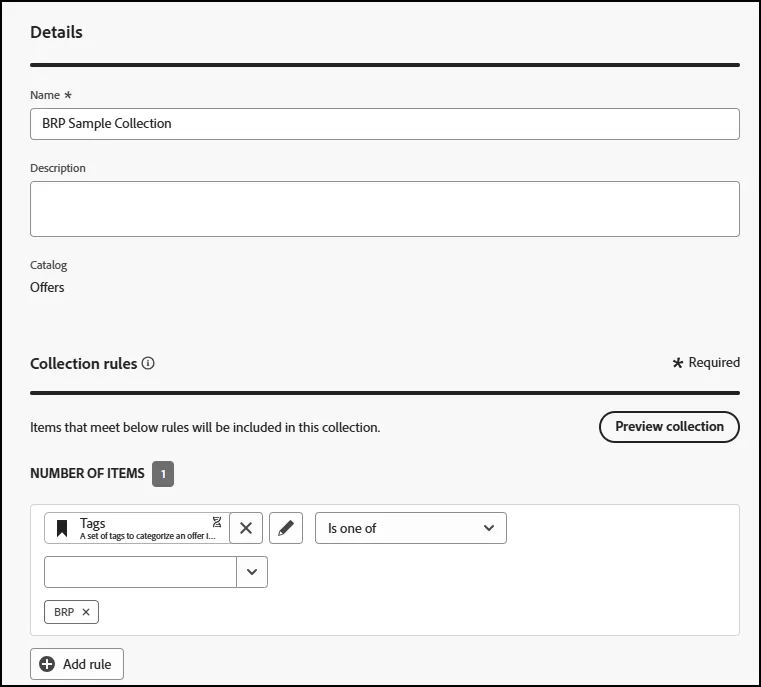Image resolution: width=761 pixels, height=687 pixels.
Task: Click the 'Offers' catalog value
Action: (47, 287)
